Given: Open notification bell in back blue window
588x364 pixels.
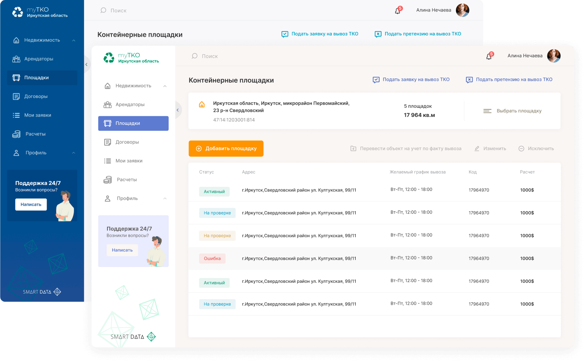Looking at the screenshot, I should (398, 11).
